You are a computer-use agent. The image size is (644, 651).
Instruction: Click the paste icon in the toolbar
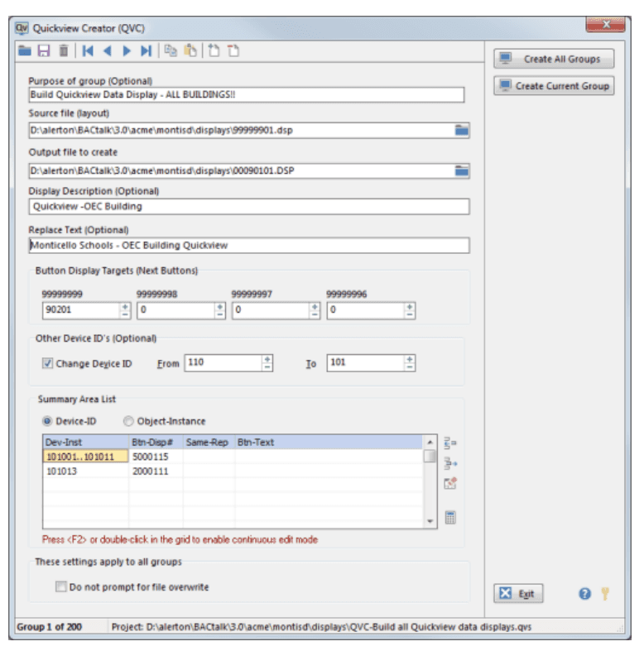point(190,51)
